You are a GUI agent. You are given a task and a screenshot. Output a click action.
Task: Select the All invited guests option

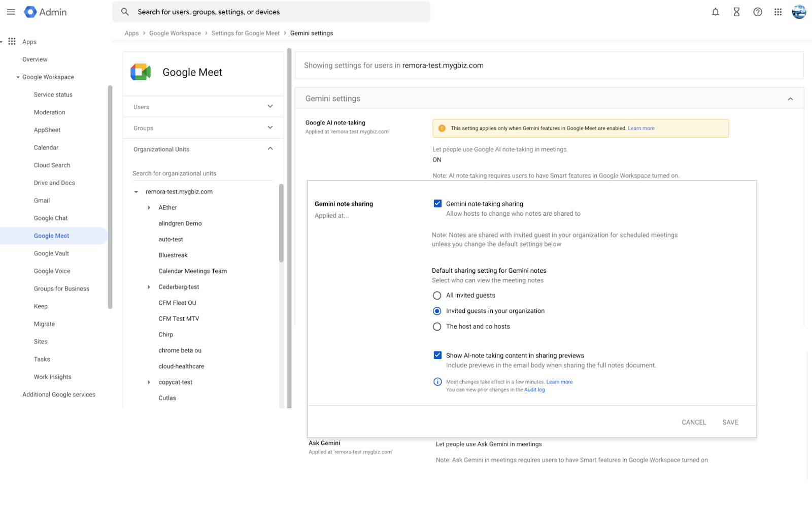point(437,296)
